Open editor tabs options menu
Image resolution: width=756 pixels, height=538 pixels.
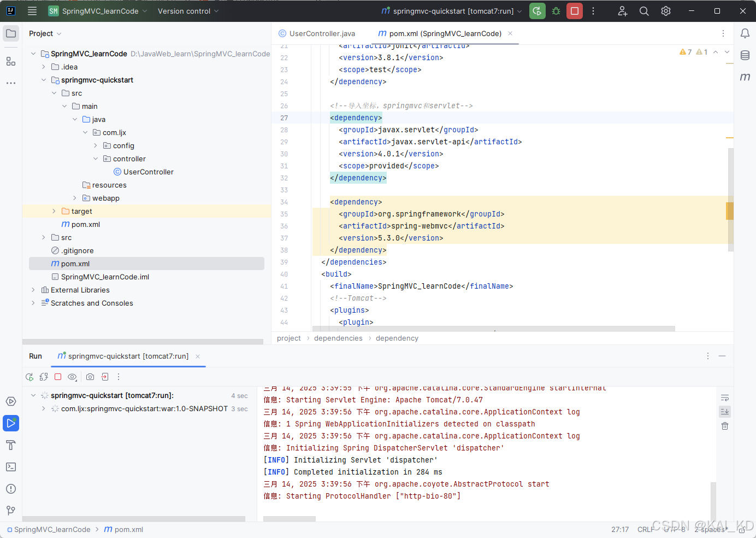[x=723, y=33]
